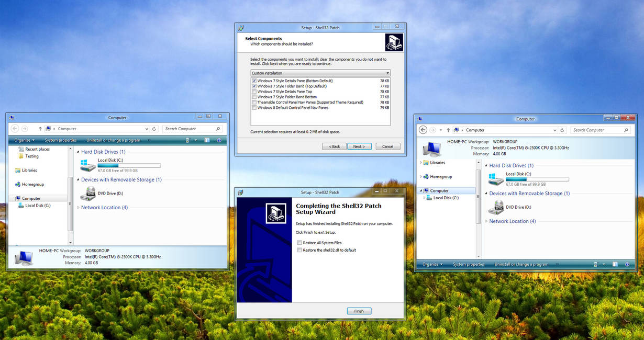Click the Help question mark icon
Viewport: 644px width, 340px height.
tap(219, 140)
